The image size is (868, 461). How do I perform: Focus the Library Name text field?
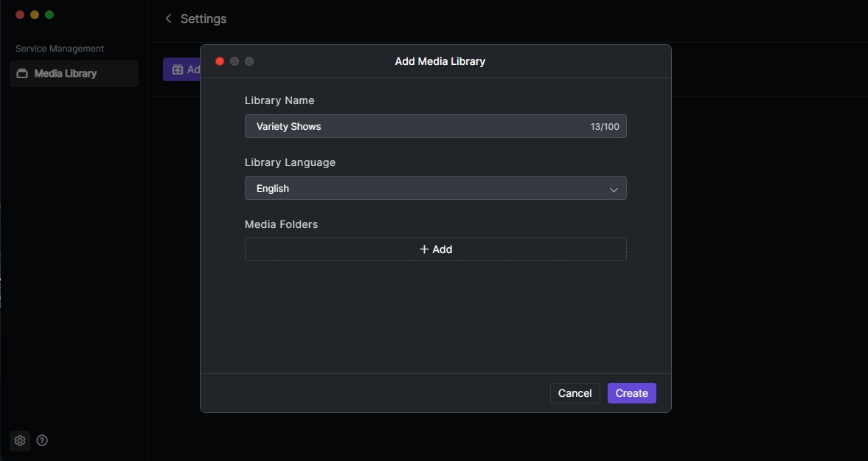pos(413,126)
